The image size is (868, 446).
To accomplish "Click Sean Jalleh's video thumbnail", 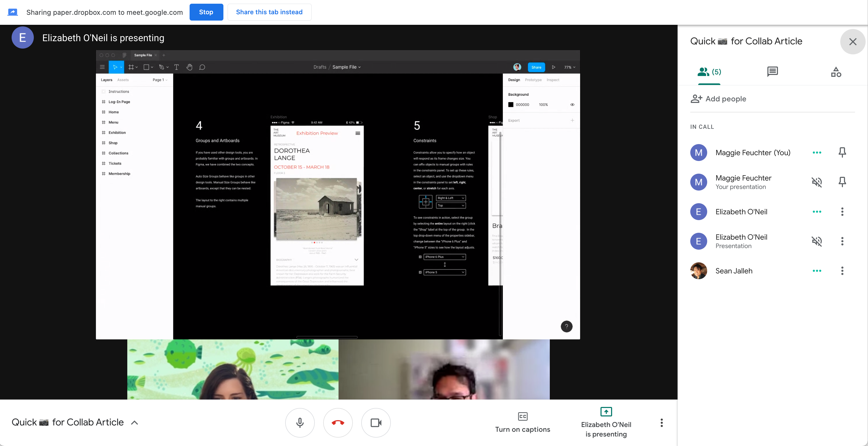I will pos(444,369).
